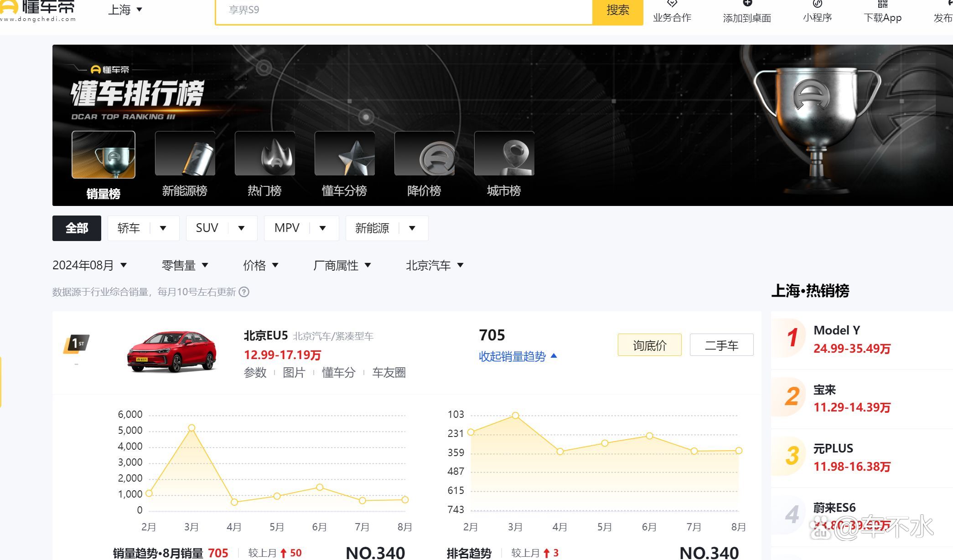Expand the MPV category dropdown arrow
Viewport: 953px width, 560px height.
pyautogui.click(x=322, y=228)
